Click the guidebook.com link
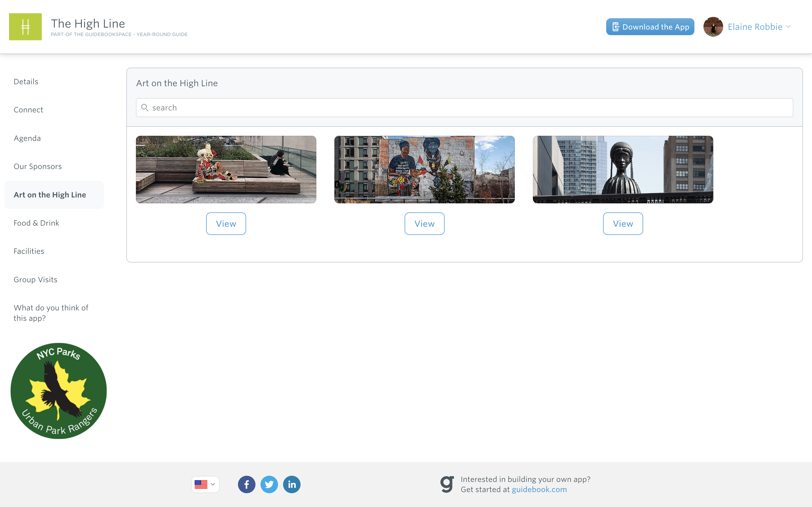Screen dimensions: 812x507 tap(539, 489)
